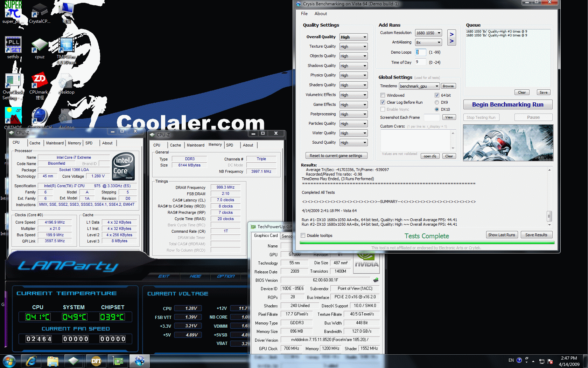Open the AntiAliasing dropdown
Image resolution: width=588 pixels, height=368 pixels.
[428, 42]
